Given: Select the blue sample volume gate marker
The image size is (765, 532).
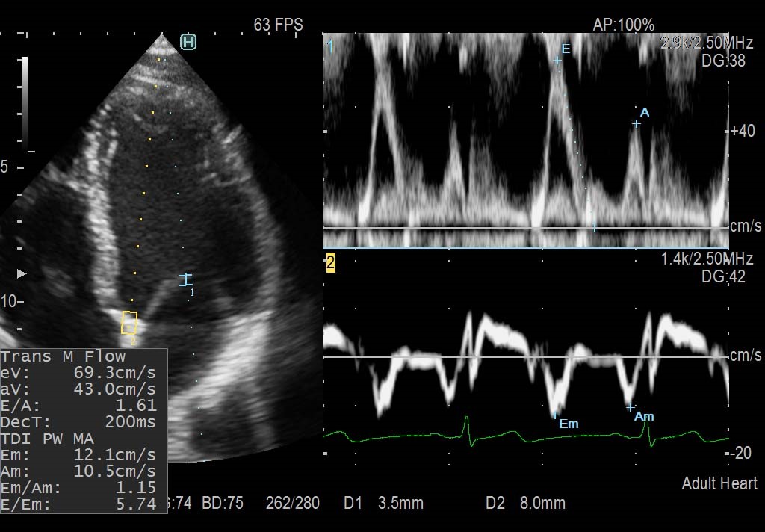Looking at the screenshot, I should (185, 280).
